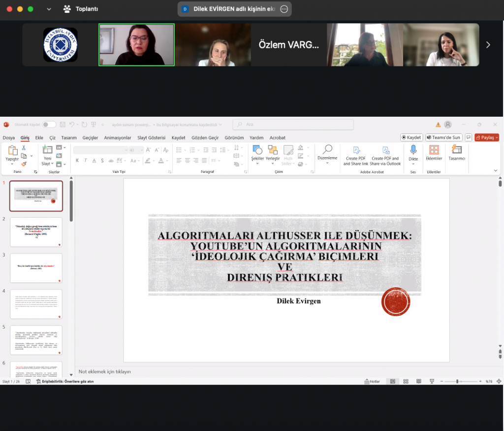
Task: Open screen share options ellipsis button
Action: [x=284, y=9]
